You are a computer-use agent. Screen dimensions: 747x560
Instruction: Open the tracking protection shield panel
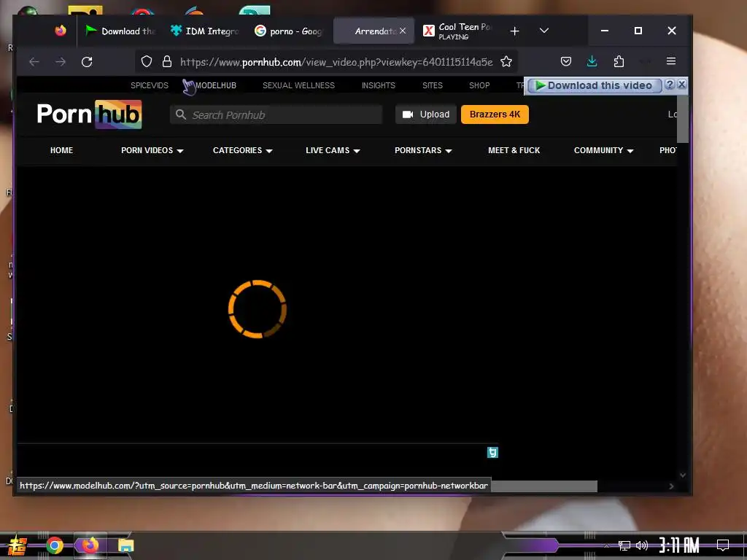tap(147, 61)
